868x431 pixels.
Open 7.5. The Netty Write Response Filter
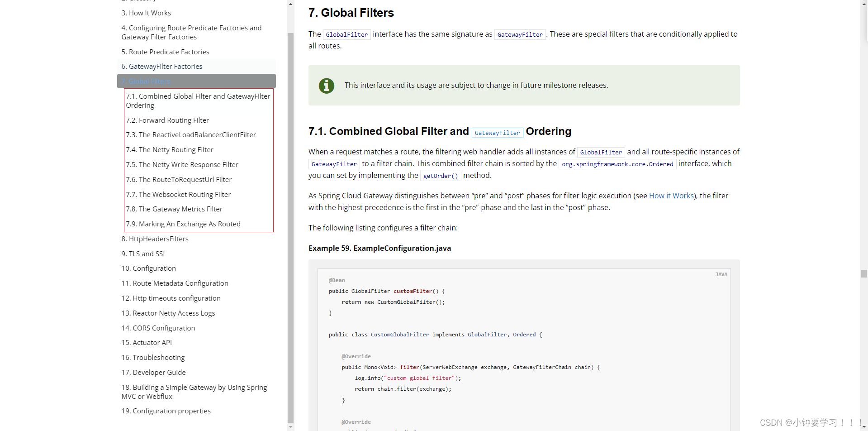182,165
